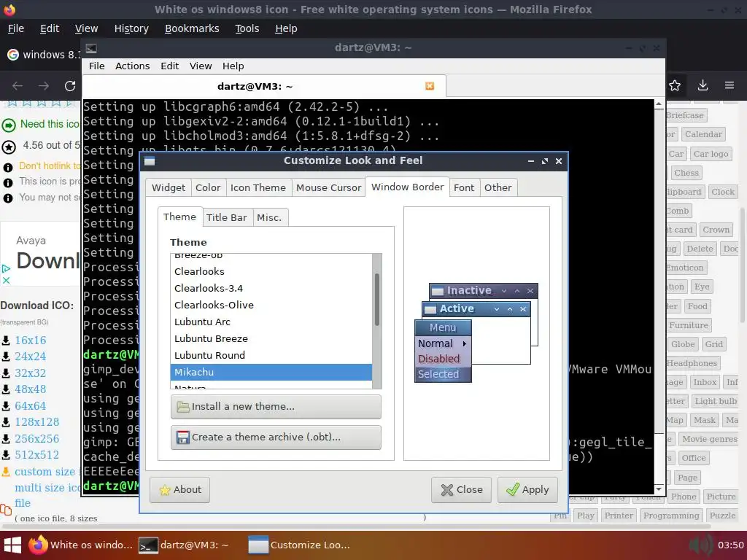This screenshot has width=747, height=560.
Task: Click window icon in Customize Look and Feel titlebar
Action: [x=150, y=161]
